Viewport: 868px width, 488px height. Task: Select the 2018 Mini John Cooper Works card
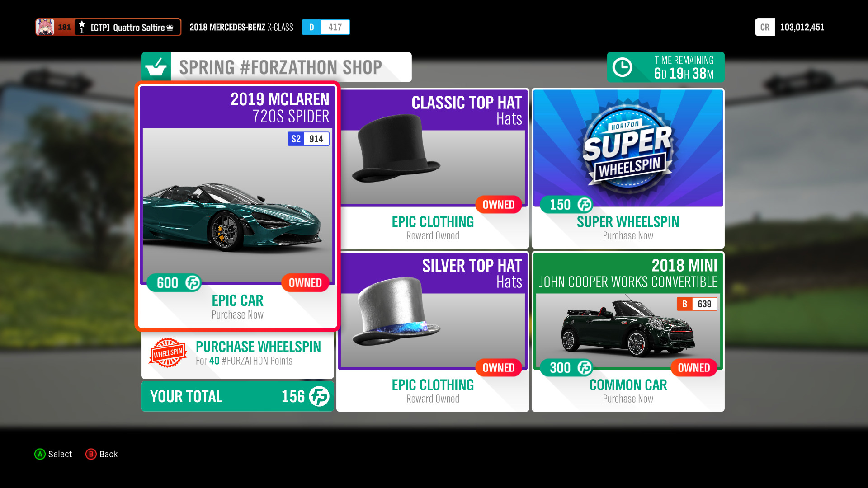point(628,331)
